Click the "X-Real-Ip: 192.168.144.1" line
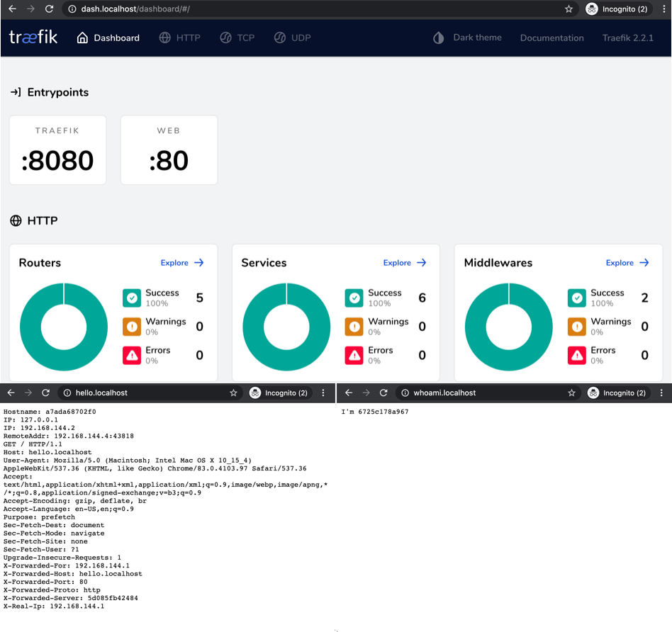 (54, 606)
